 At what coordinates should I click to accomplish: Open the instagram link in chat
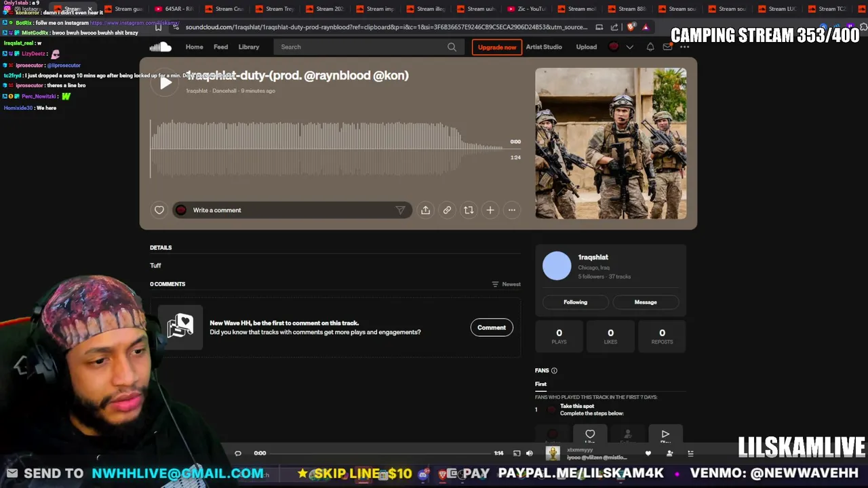point(134,23)
